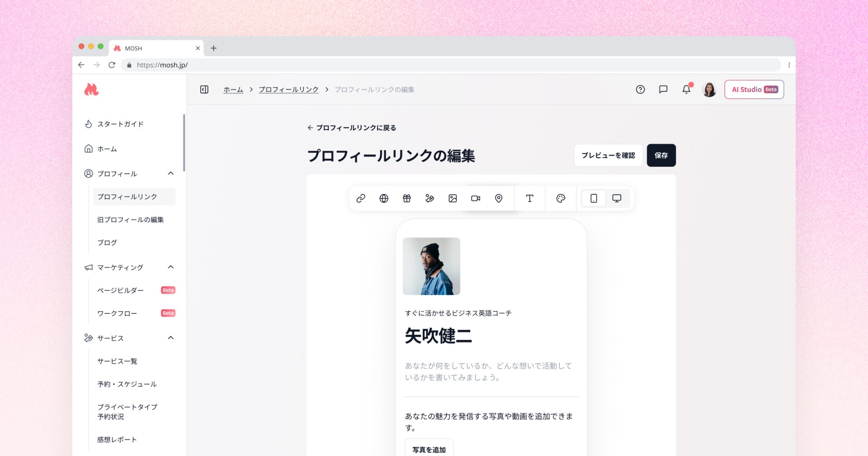Add an image block via picture icon
The width and height of the screenshot is (868, 456).
(453, 198)
